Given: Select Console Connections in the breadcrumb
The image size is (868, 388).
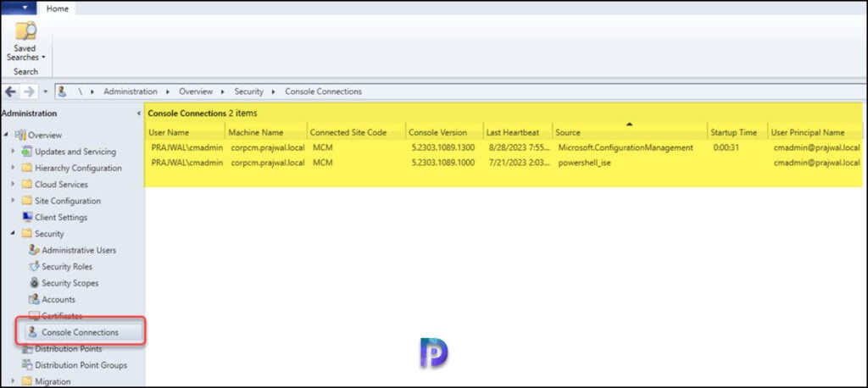Looking at the screenshot, I should point(323,91).
